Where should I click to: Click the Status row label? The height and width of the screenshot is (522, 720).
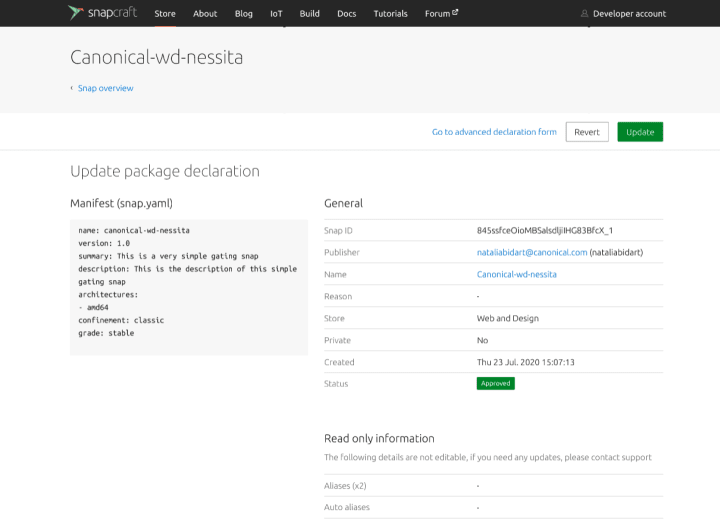tap(336, 383)
